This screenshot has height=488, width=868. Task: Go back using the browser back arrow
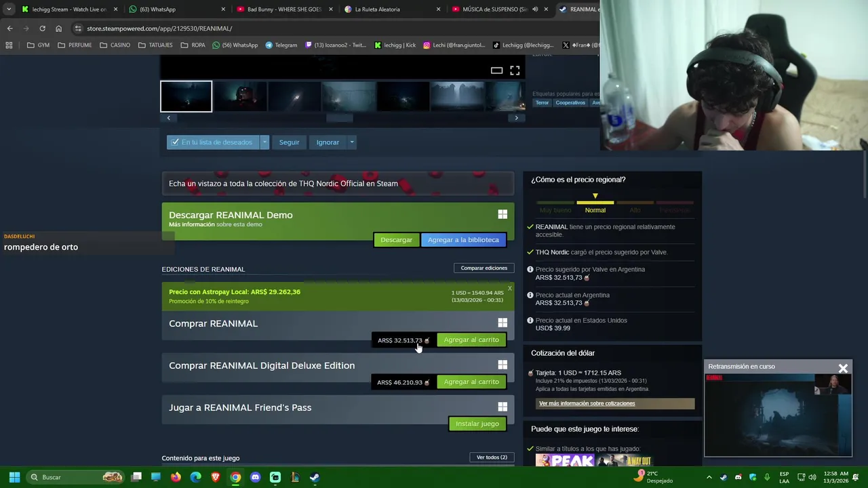(x=9, y=28)
